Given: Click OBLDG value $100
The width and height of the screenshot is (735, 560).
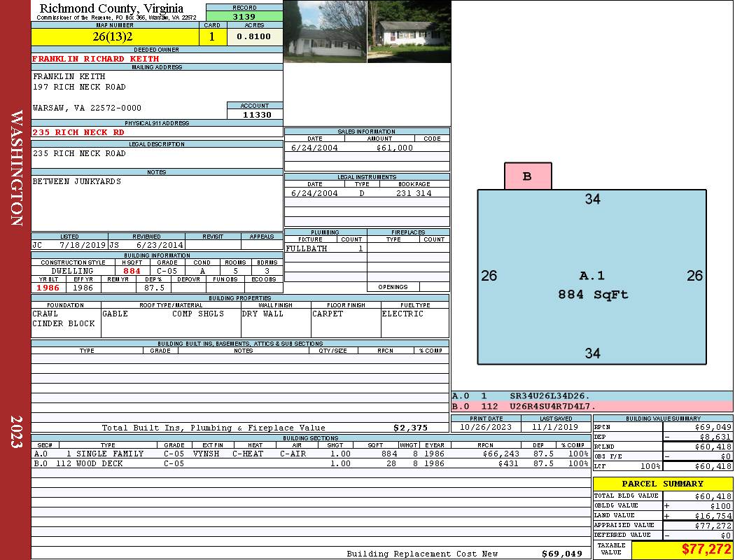Looking at the screenshot, I should [720, 505].
